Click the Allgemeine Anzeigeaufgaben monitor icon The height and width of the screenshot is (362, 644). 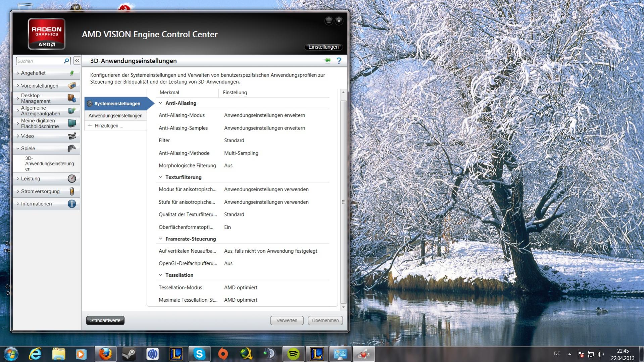(72, 111)
